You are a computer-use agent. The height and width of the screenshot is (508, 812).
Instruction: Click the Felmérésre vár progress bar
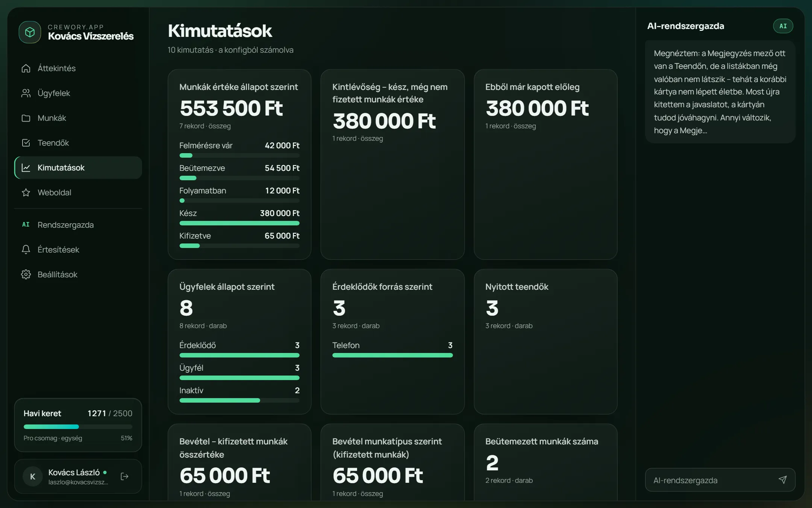click(239, 155)
